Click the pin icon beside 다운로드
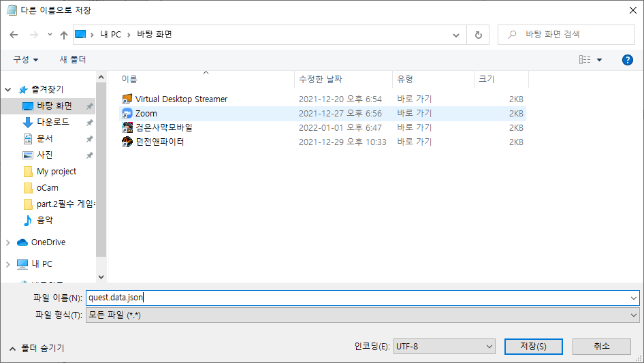 90,123
